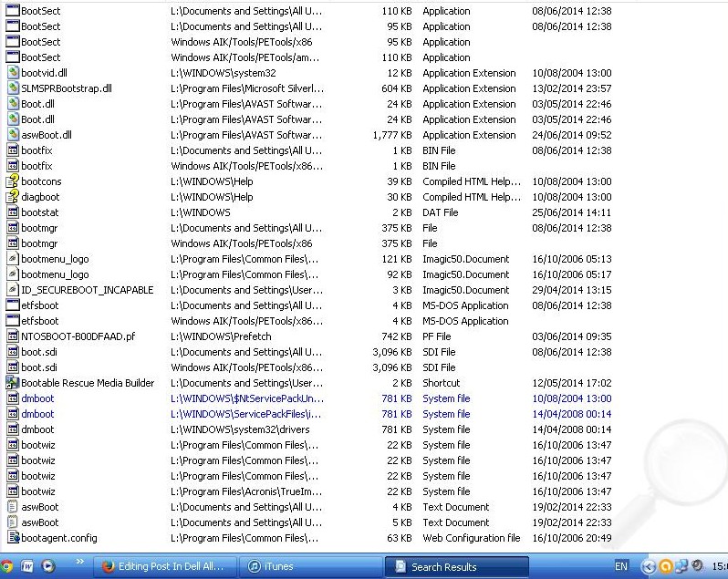Click the L:\WINDOWS\system32 path of bootvid.dll
Image resolution: width=728 pixels, height=579 pixels.
tap(224, 73)
